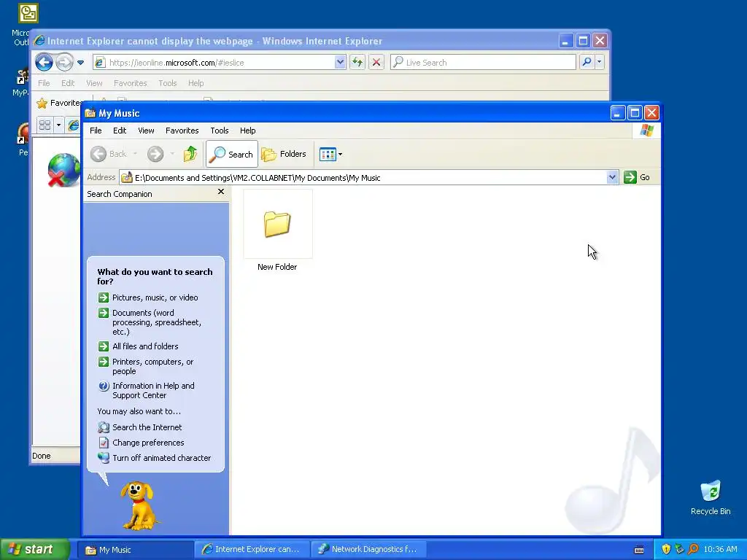Click the IE Favorites star button

[x=58, y=103]
